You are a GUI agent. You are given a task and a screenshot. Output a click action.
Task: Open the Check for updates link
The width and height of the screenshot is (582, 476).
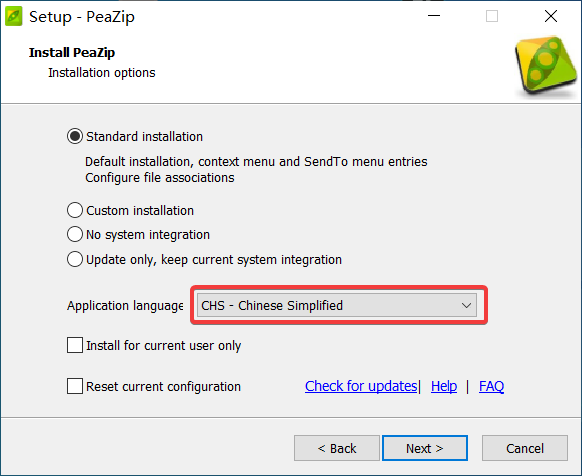(361, 386)
